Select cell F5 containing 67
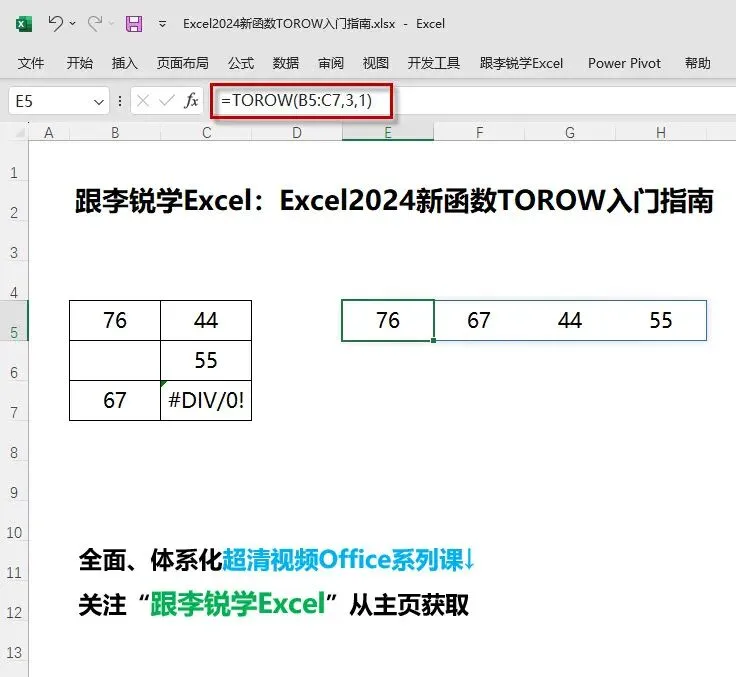The width and height of the screenshot is (736, 677). (x=479, y=320)
